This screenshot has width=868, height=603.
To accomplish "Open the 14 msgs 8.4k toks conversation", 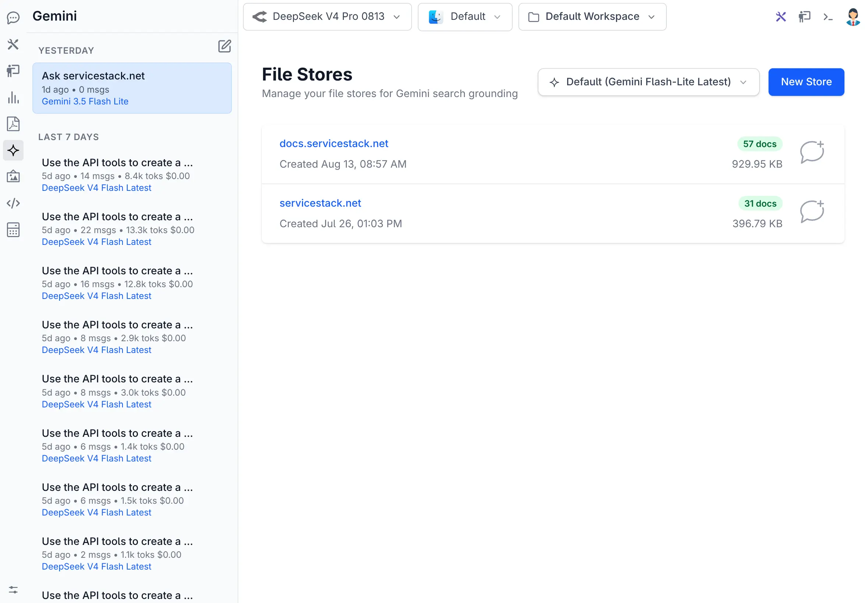I will point(132,175).
